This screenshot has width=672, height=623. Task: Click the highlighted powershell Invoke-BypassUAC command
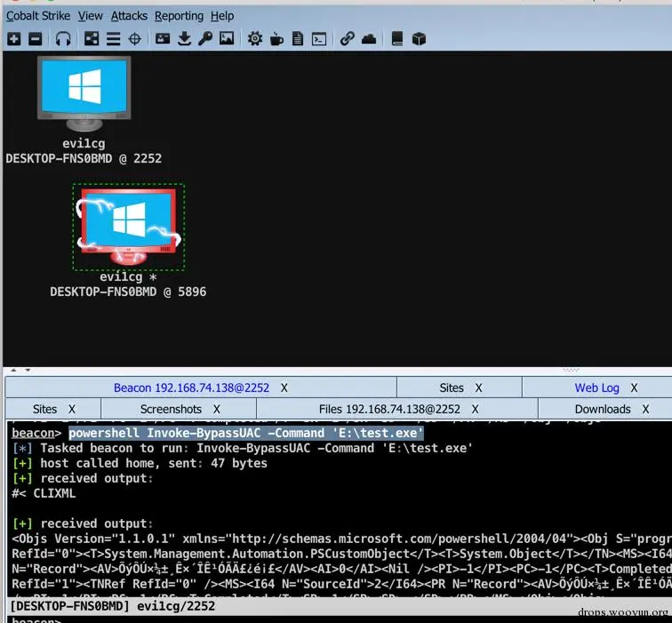[x=246, y=433]
